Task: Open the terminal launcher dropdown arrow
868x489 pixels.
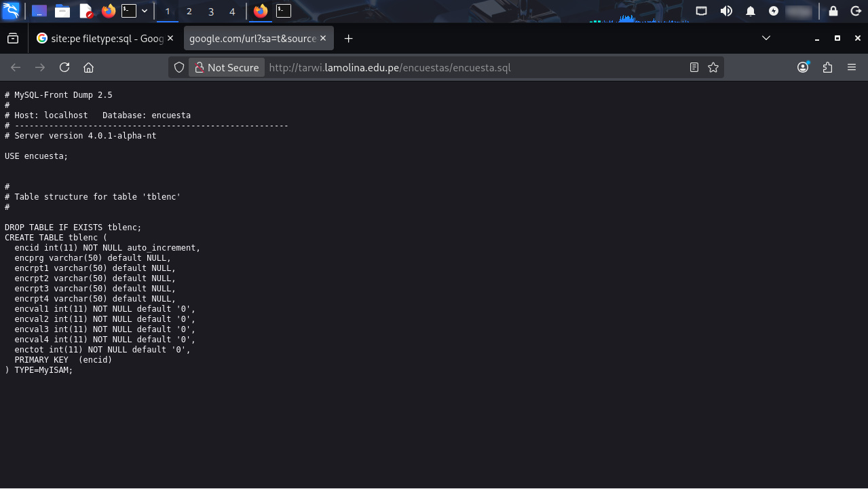Action: (x=145, y=11)
